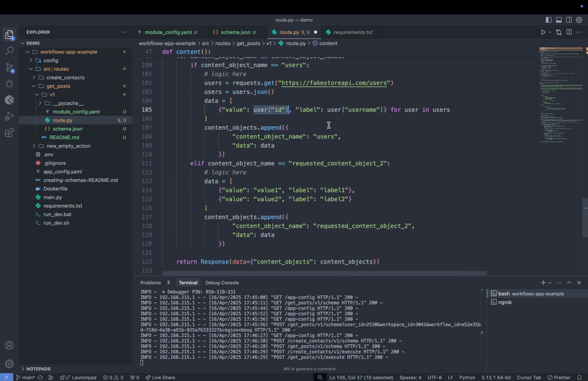Open the settings gear in title bar
This screenshot has height=381, width=588.
coord(579,20)
